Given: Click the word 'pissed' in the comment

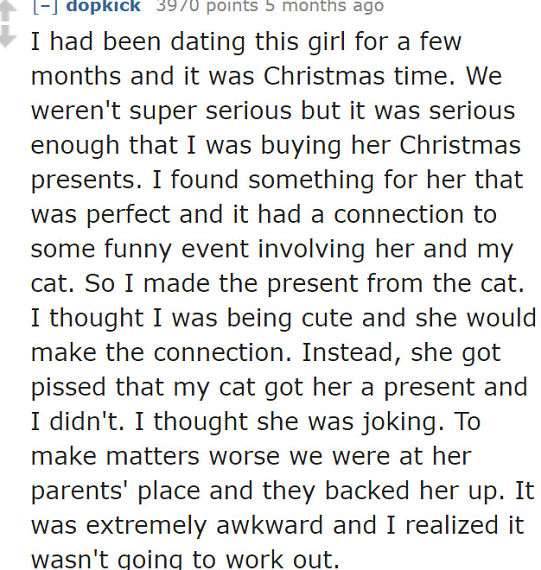Looking at the screenshot, I should pyautogui.click(x=68, y=388).
